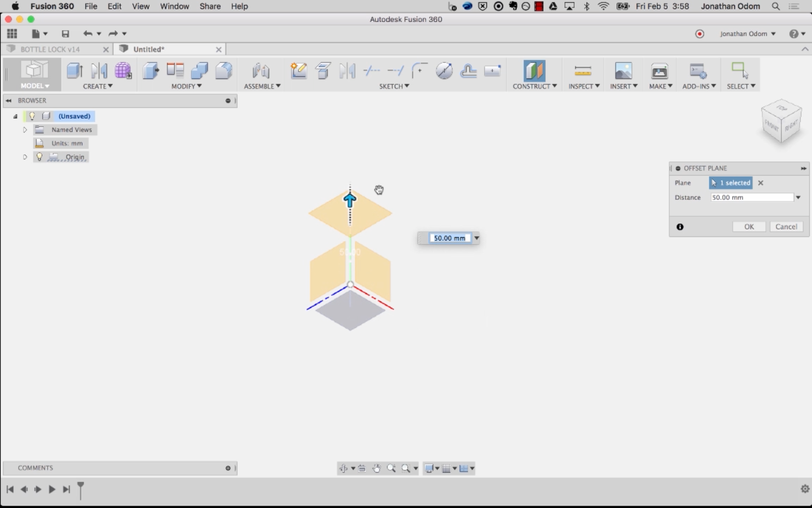812x508 pixels.
Task: Toggle the Unsaved component lightbulb
Action: [x=32, y=116]
